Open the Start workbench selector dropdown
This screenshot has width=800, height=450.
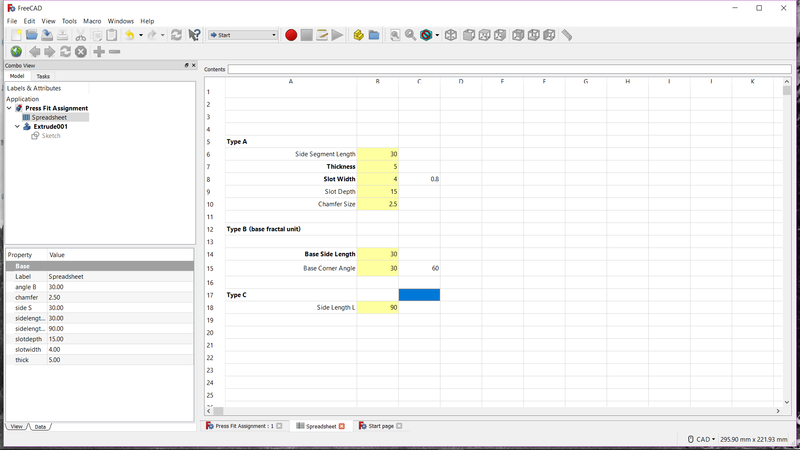coord(243,35)
